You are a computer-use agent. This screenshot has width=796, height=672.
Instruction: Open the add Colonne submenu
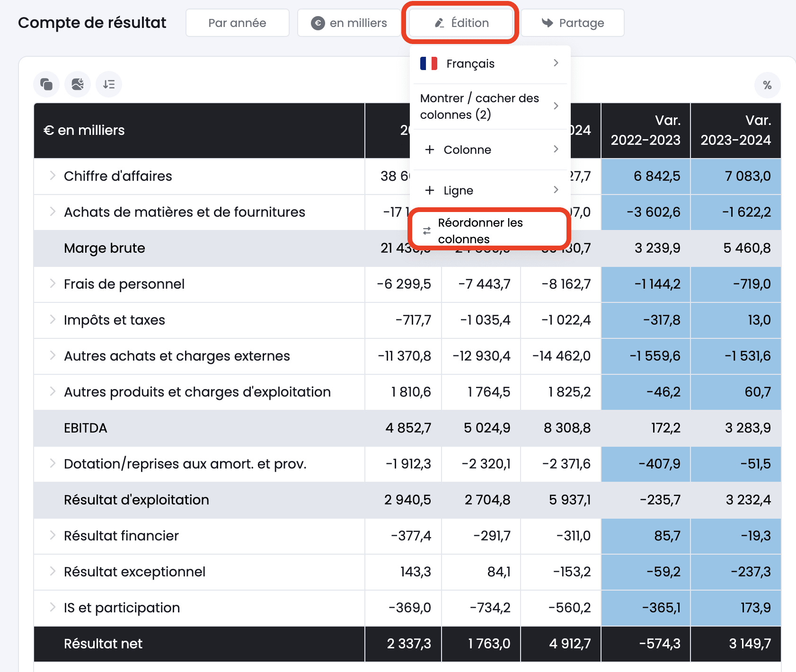[x=490, y=150]
